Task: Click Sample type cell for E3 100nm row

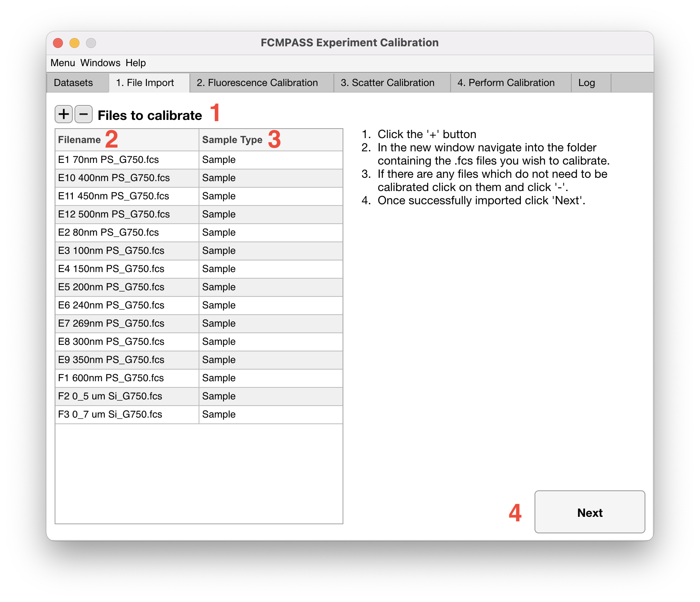Action: [271, 251]
